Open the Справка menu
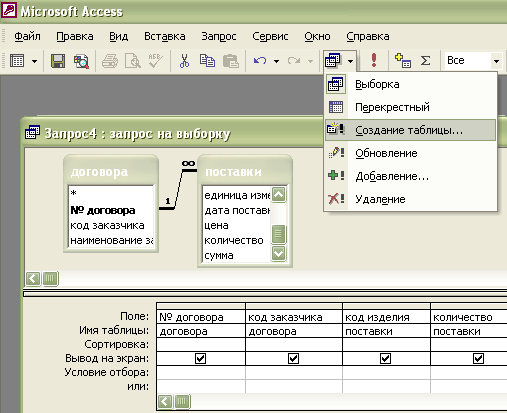The image size is (507, 413). [368, 36]
